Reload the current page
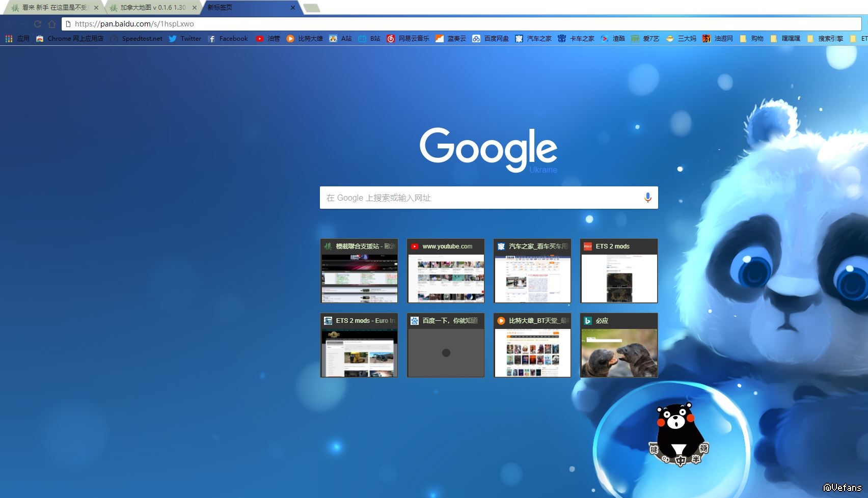The image size is (868, 498). [x=38, y=24]
